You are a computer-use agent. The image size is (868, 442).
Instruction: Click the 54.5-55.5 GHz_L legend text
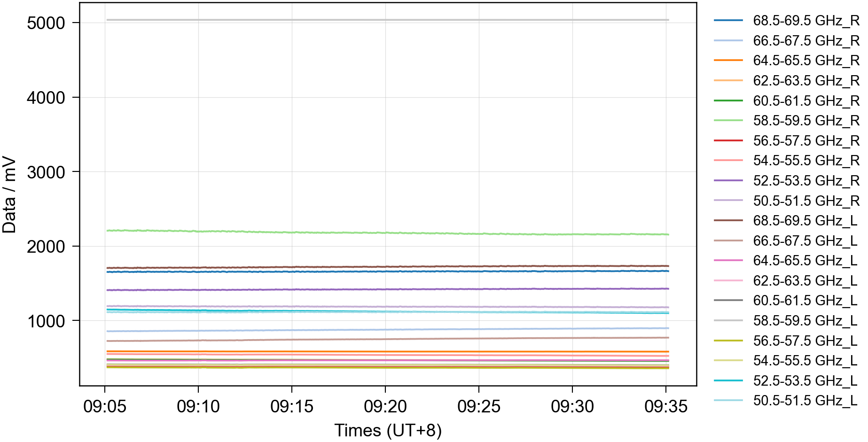coord(805,361)
